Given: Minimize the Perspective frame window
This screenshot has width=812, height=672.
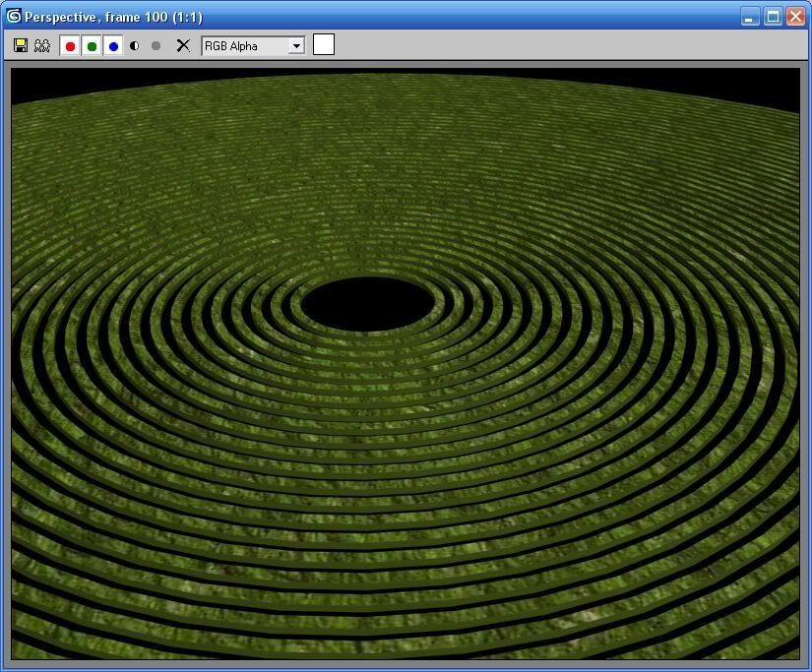Looking at the screenshot, I should [748, 17].
